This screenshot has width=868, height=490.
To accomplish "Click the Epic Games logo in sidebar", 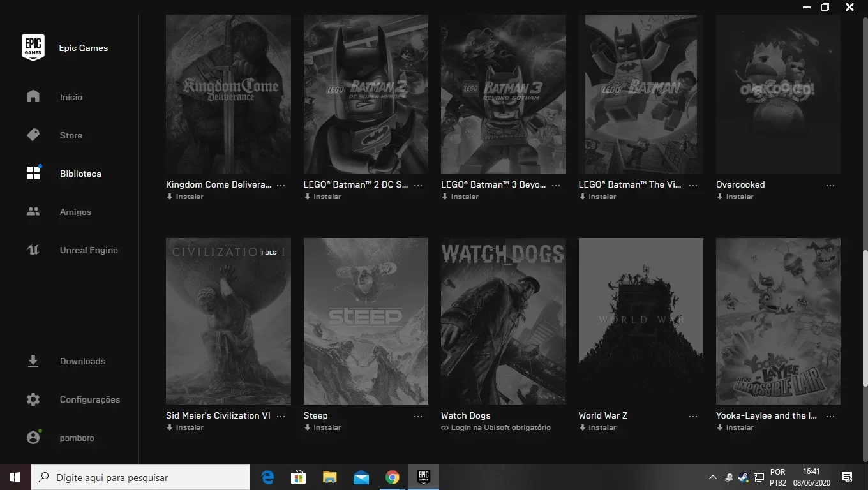I will (x=33, y=48).
